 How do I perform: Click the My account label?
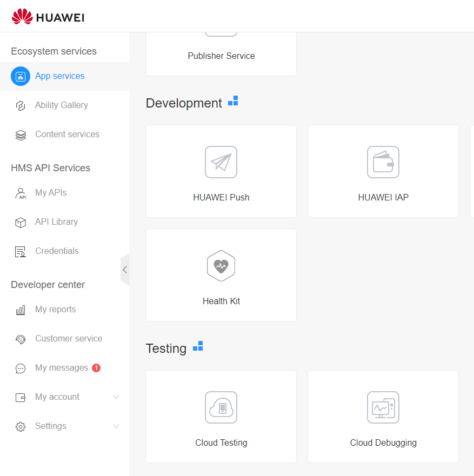tap(57, 397)
